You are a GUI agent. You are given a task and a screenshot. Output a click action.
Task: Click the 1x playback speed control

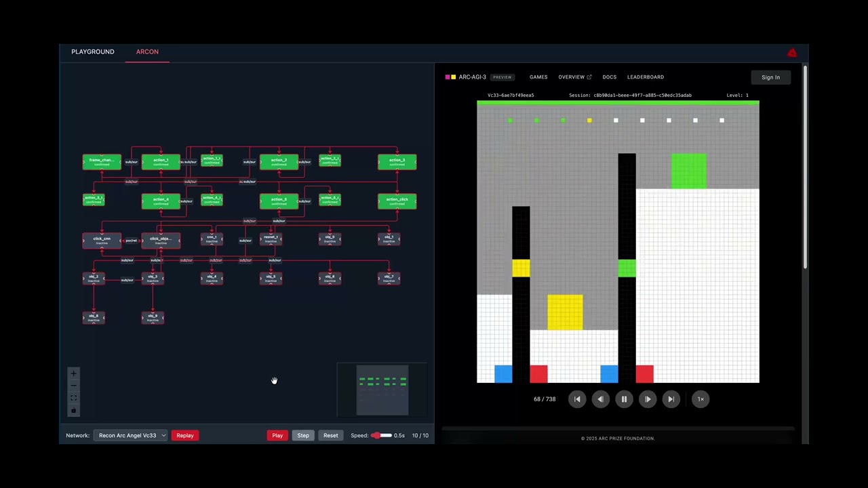[x=700, y=399]
